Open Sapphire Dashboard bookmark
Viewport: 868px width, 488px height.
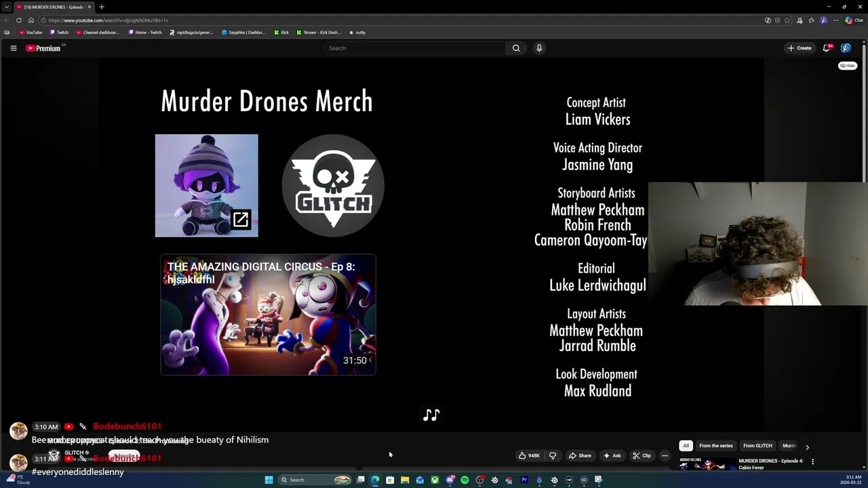click(243, 33)
